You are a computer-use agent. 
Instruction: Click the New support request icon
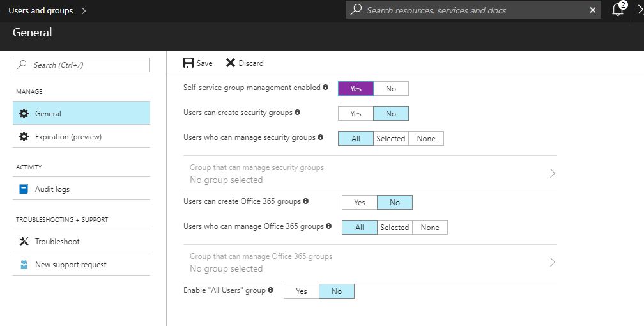(x=24, y=265)
